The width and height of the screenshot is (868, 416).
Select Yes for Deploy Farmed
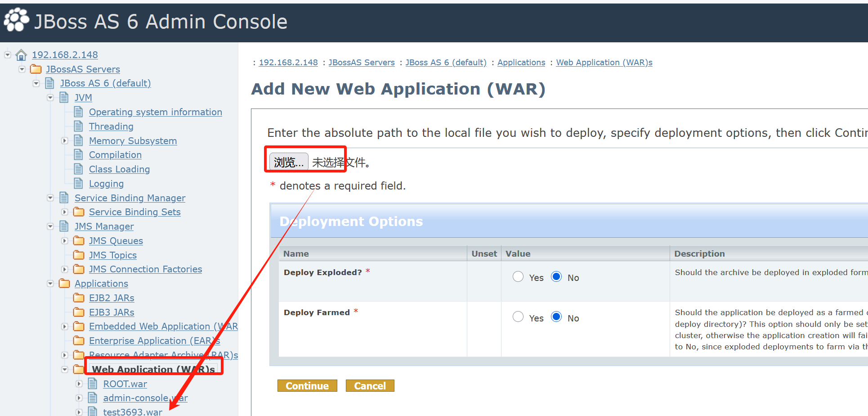(x=518, y=317)
